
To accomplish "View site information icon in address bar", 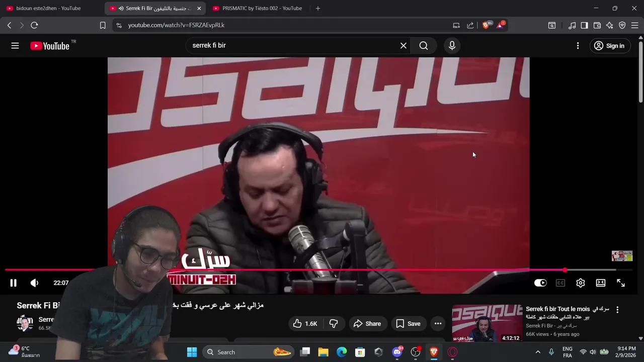I will (x=119, y=25).
